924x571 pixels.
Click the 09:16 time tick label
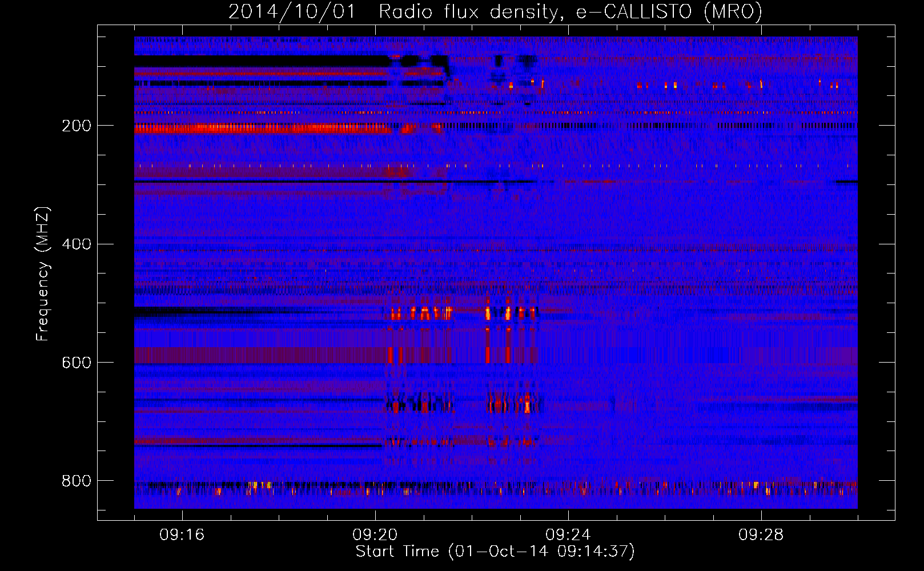click(182, 534)
